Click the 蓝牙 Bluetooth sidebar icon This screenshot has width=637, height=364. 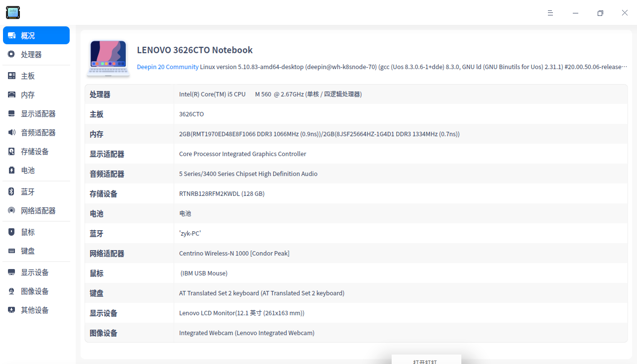pos(11,192)
